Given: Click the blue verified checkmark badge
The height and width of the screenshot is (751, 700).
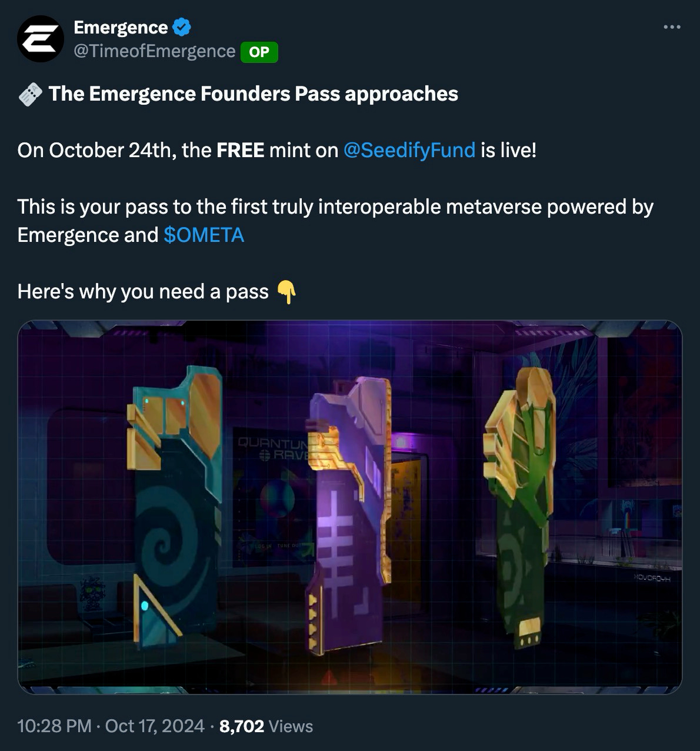Looking at the screenshot, I should tap(181, 27).
